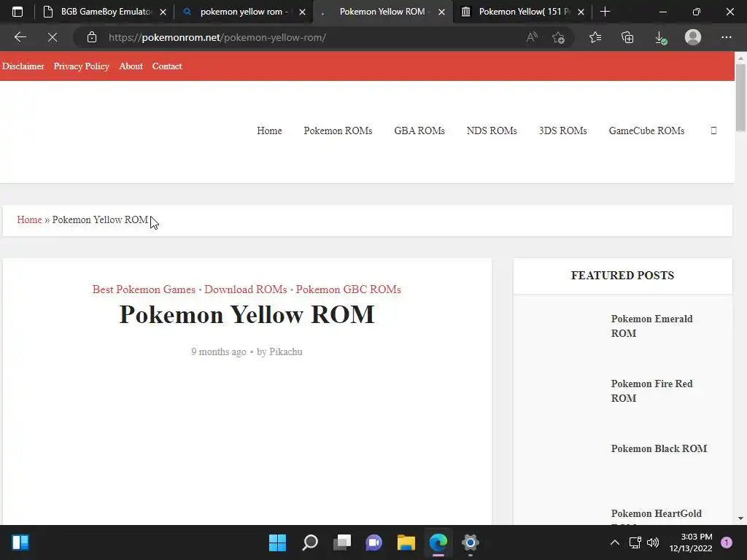Open the browser profile menu
Screen dimensions: 747x560
[x=693, y=37]
